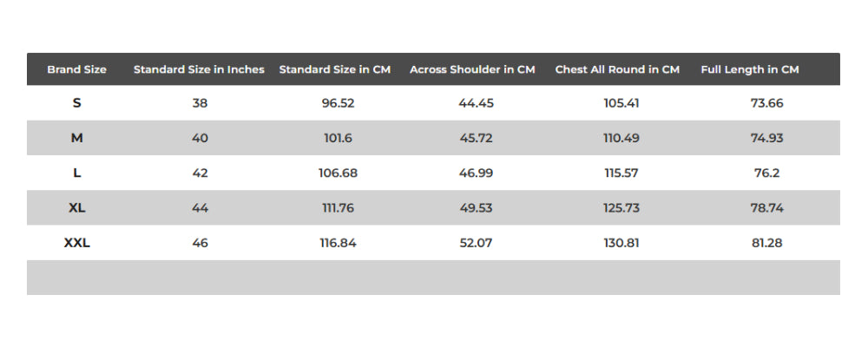Select the 101.6 standard size value
The width and height of the screenshot is (868, 347).
coord(337,138)
